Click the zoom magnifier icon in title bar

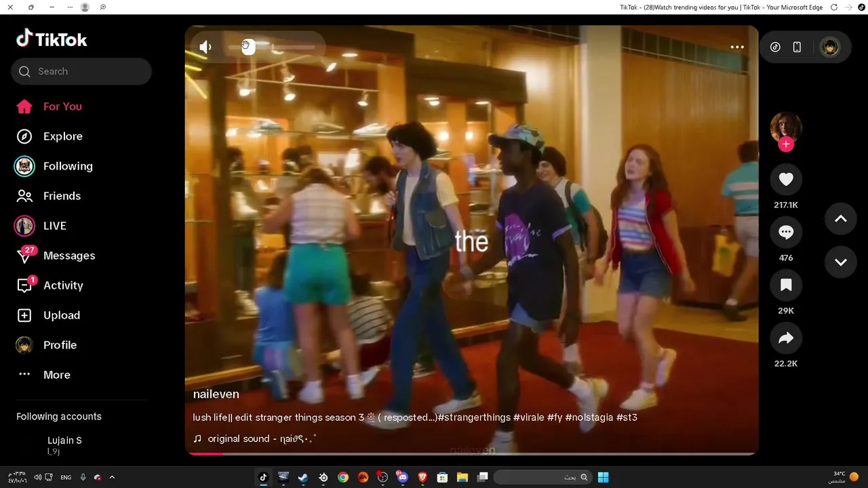[102, 7]
